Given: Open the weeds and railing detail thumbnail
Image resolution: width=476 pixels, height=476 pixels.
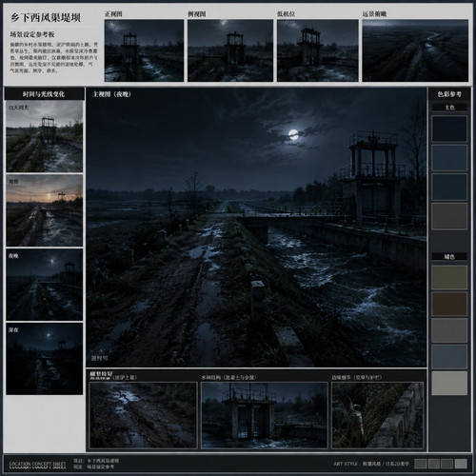Looking at the screenshot, I should pyautogui.click(x=377, y=415).
